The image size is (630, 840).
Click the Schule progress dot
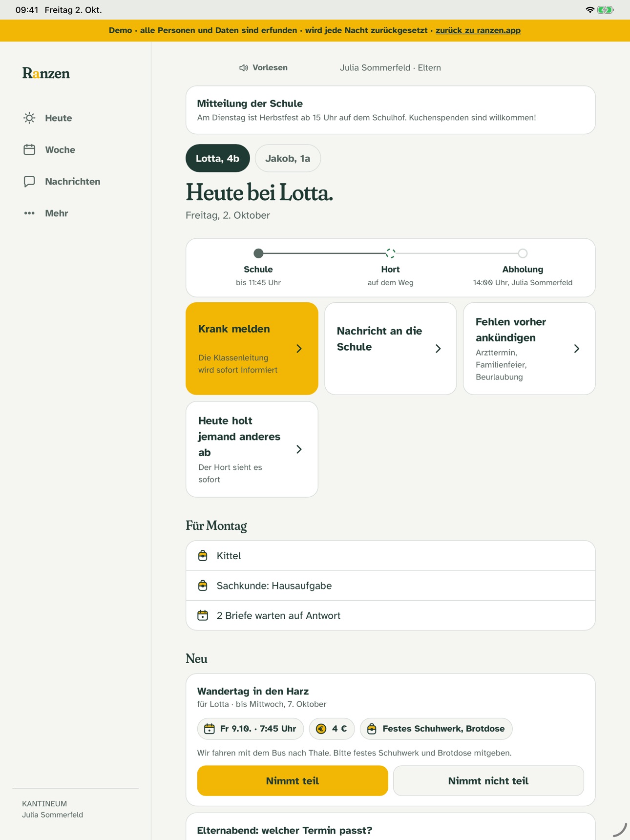click(x=258, y=253)
